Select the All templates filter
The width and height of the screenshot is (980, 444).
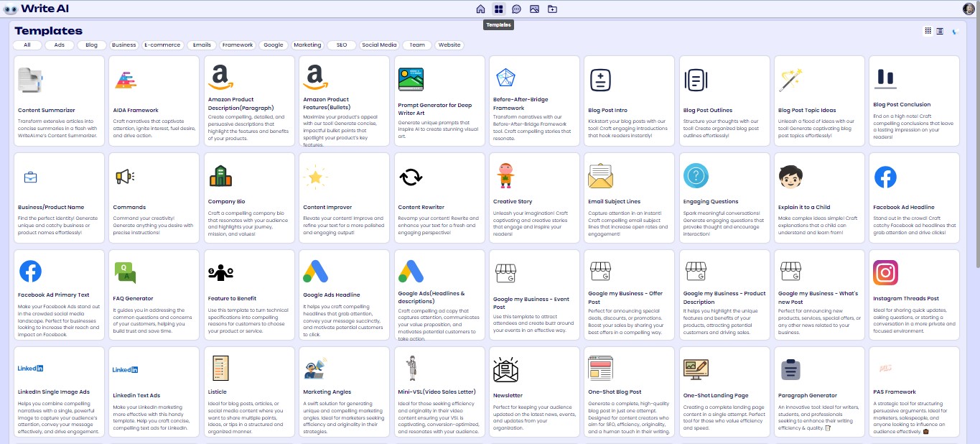pyautogui.click(x=27, y=45)
